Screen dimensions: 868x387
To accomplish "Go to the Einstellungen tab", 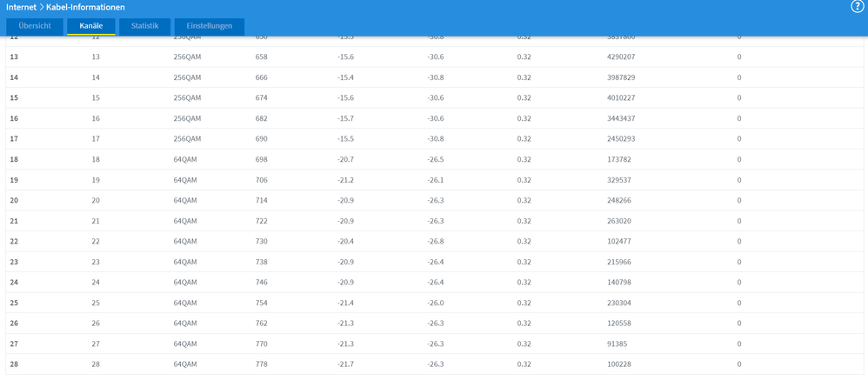I will click(x=210, y=26).
